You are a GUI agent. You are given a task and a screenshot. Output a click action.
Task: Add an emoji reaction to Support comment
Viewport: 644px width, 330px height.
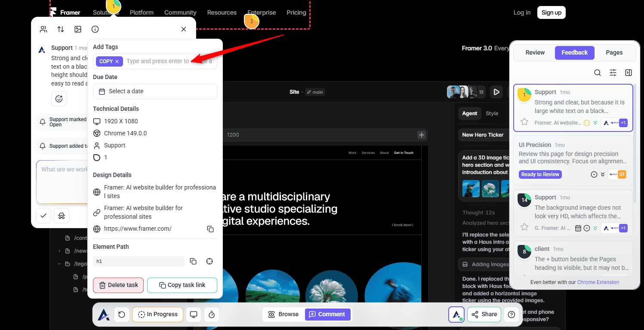click(59, 99)
